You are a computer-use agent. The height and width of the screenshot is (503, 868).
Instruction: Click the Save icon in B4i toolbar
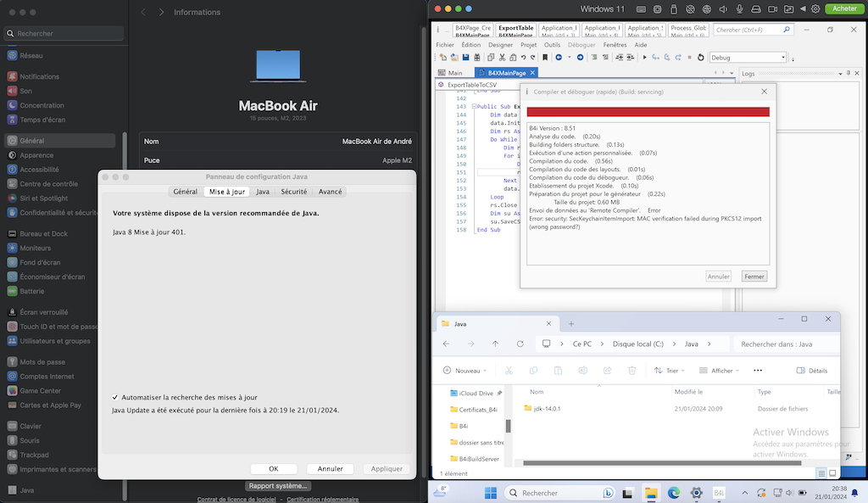465,58
